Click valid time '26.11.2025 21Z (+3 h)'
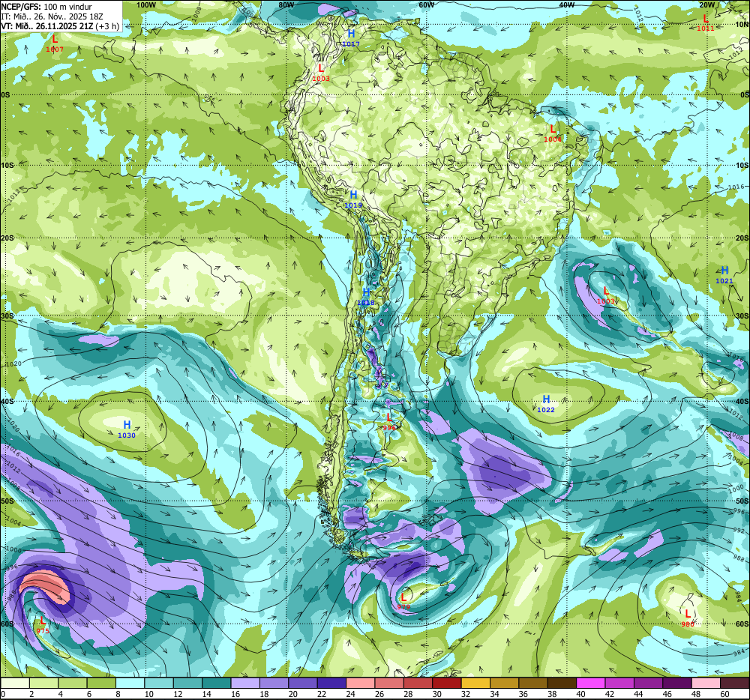Viewport: 750px width, 700px height. pos(78,25)
